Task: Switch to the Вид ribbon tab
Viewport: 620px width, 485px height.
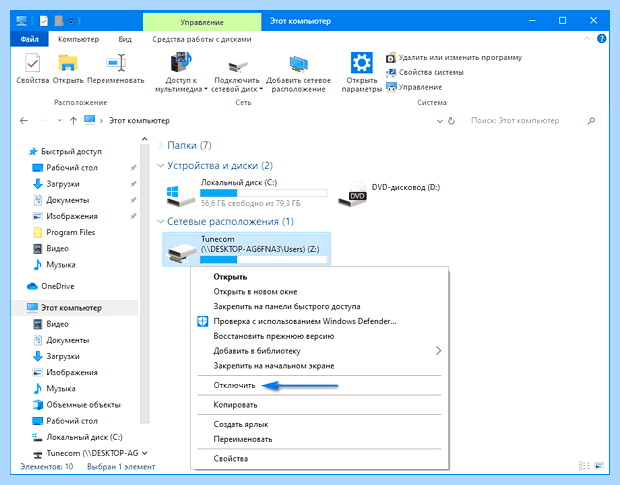Action: (x=125, y=39)
